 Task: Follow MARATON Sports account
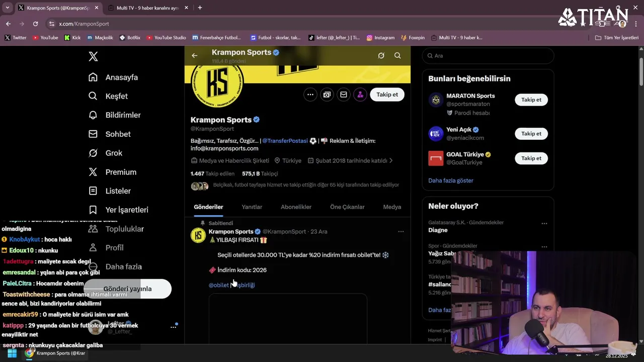click(x=531, y=100)
